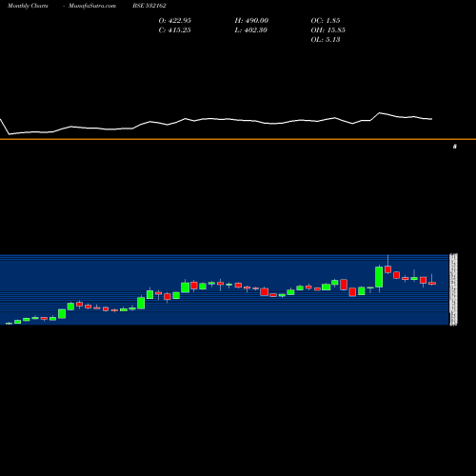The width and height of the screenshot is (476, 476).
Task: Click the tallest green candlestick near the right
Action: pyautogui.click(x=379, y=277)
